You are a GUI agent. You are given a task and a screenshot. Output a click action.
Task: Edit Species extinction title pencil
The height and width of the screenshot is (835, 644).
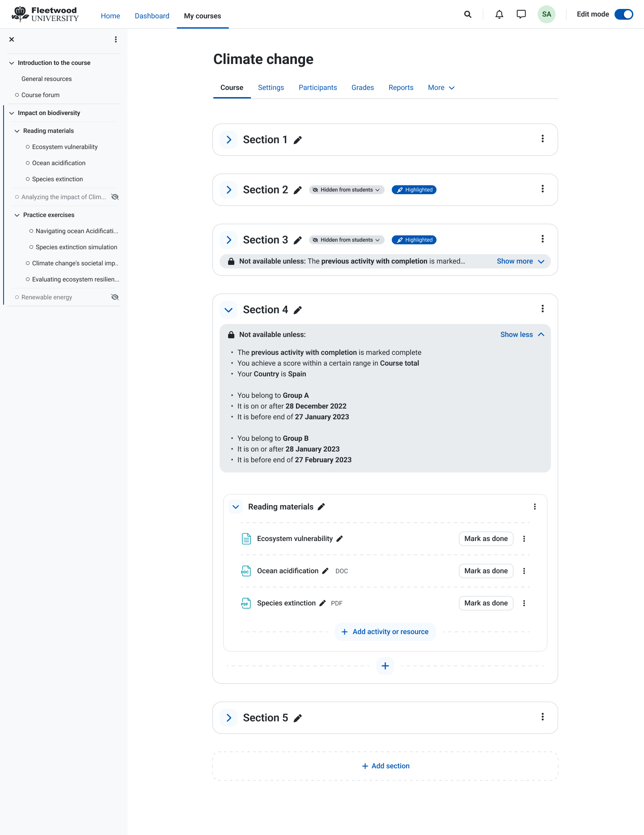point(322,603)
